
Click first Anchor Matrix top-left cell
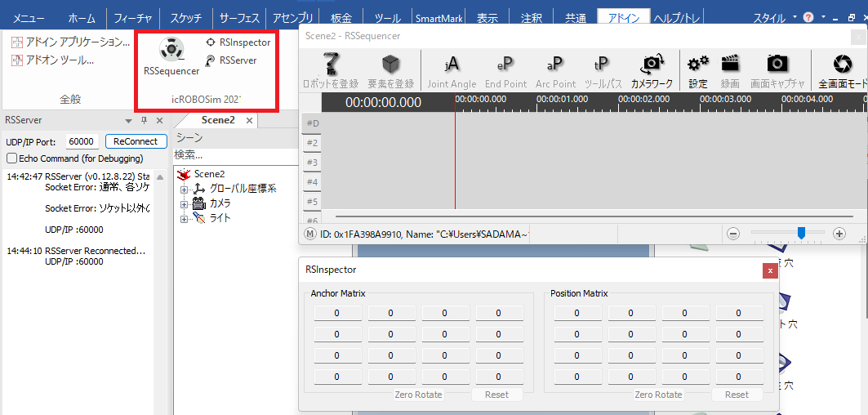point(338,313)
